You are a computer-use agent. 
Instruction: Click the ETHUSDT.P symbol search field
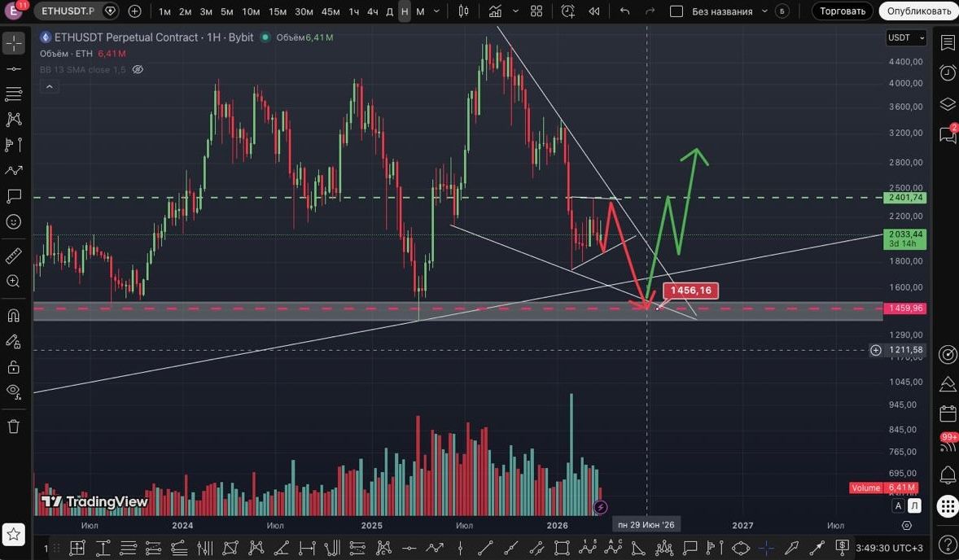(68, 11)
